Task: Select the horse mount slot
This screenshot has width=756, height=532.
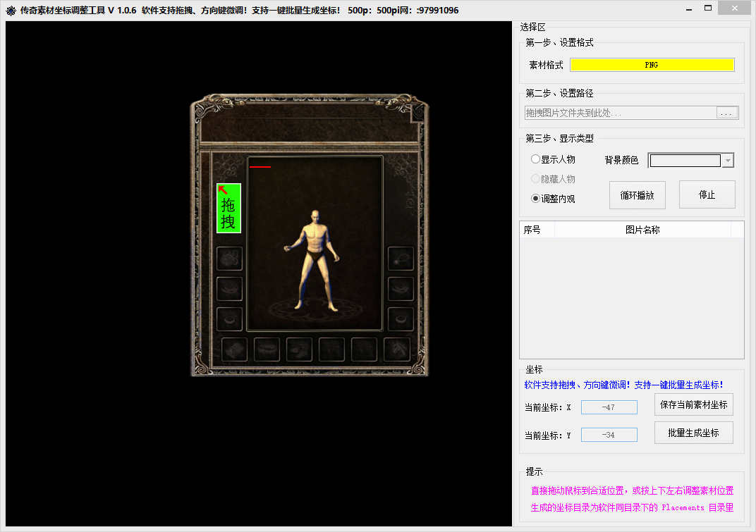Action: point(397,349)
